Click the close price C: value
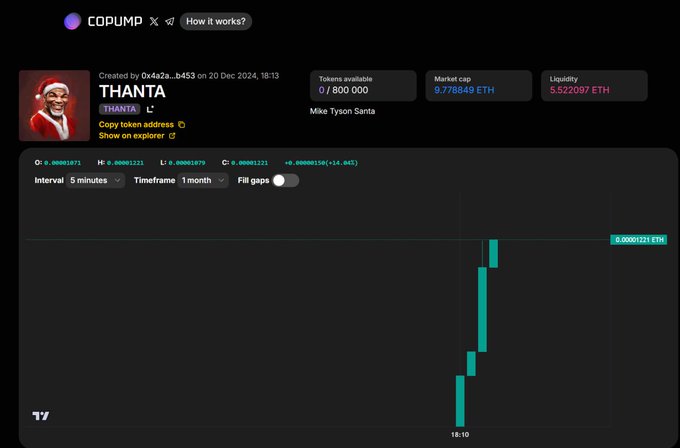Screen dimensions: 680x448 [249, 163]
